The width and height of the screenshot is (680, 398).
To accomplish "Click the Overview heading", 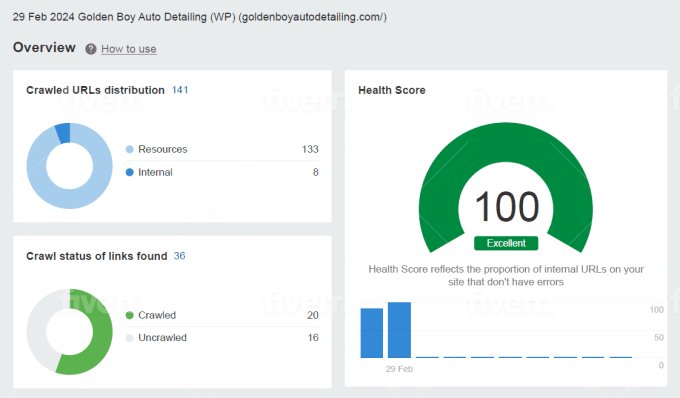I will pyautogui.click(x=44, y=47).
